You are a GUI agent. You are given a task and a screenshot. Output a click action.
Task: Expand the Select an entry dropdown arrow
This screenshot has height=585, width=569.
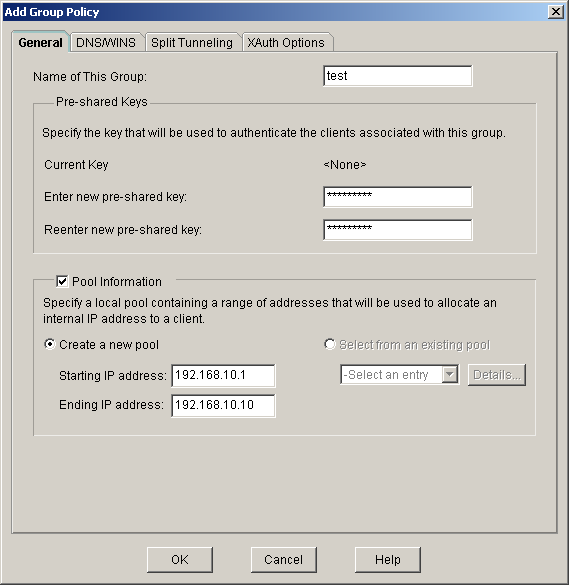coord(450,374)
